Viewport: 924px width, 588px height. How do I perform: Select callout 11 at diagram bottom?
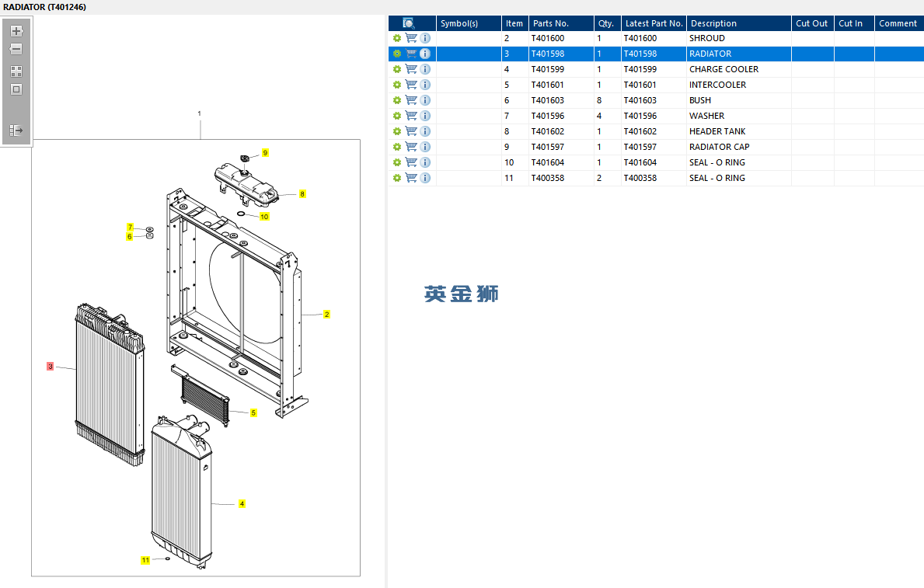coord(145,560)
